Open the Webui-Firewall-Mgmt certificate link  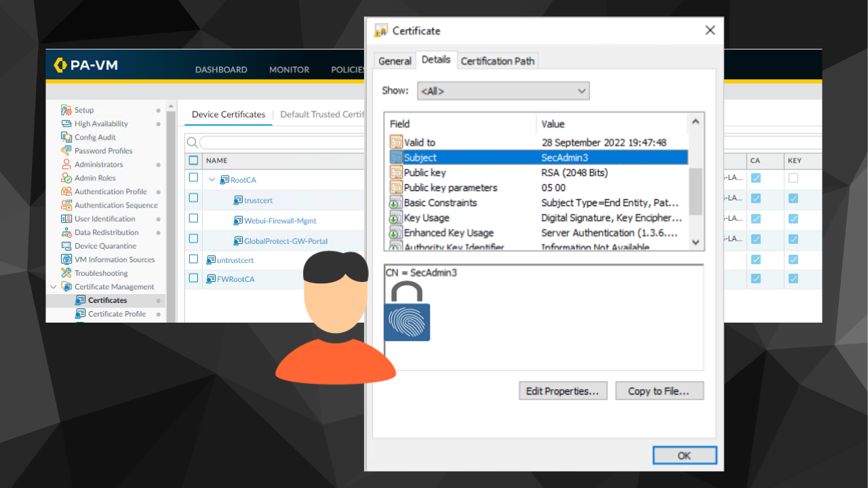tap(280, 221)
